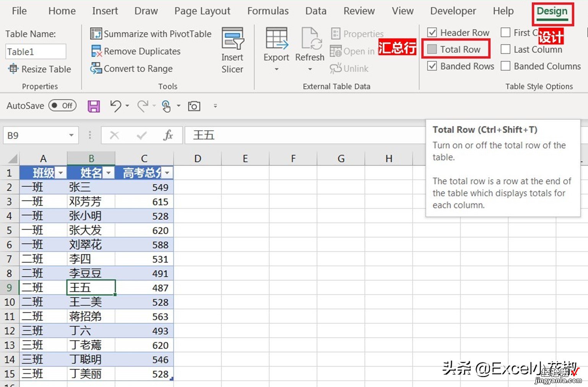Open the 高考总分 column filter dropdown

(x=167, y=173)
